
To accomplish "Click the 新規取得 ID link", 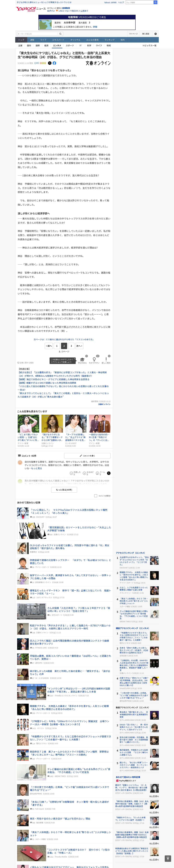I will pyautogui.click(x=66, y=8).
